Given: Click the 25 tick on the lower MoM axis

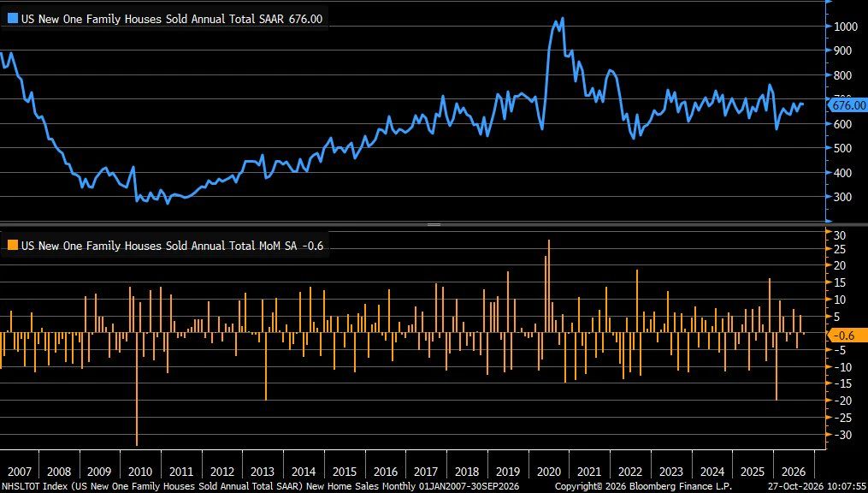Looking at the screenshot, I should pos(841,249).
